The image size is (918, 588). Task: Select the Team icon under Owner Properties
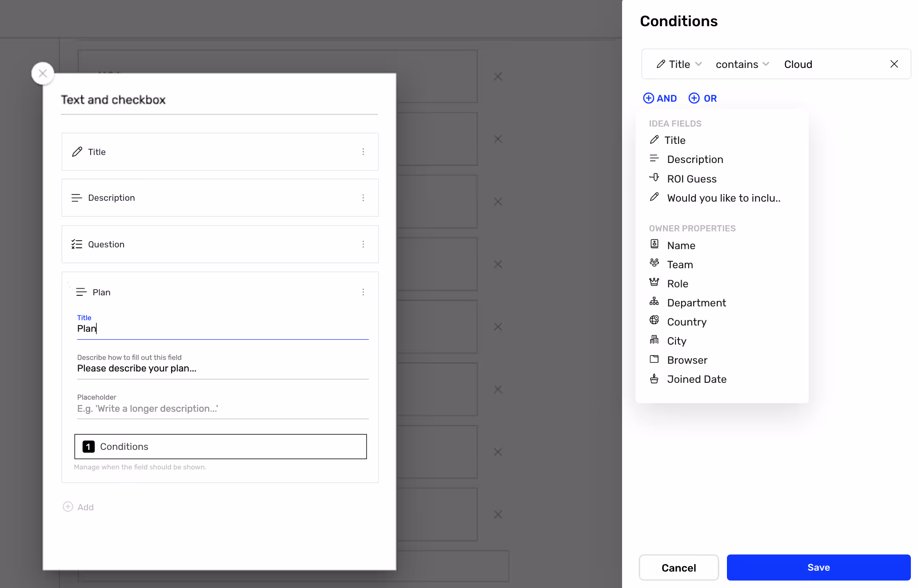654,263
